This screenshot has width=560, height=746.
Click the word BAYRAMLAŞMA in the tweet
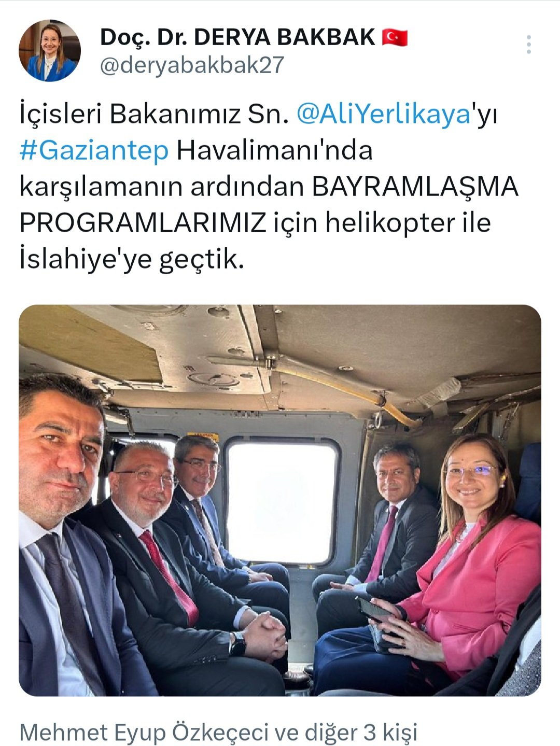415,186
